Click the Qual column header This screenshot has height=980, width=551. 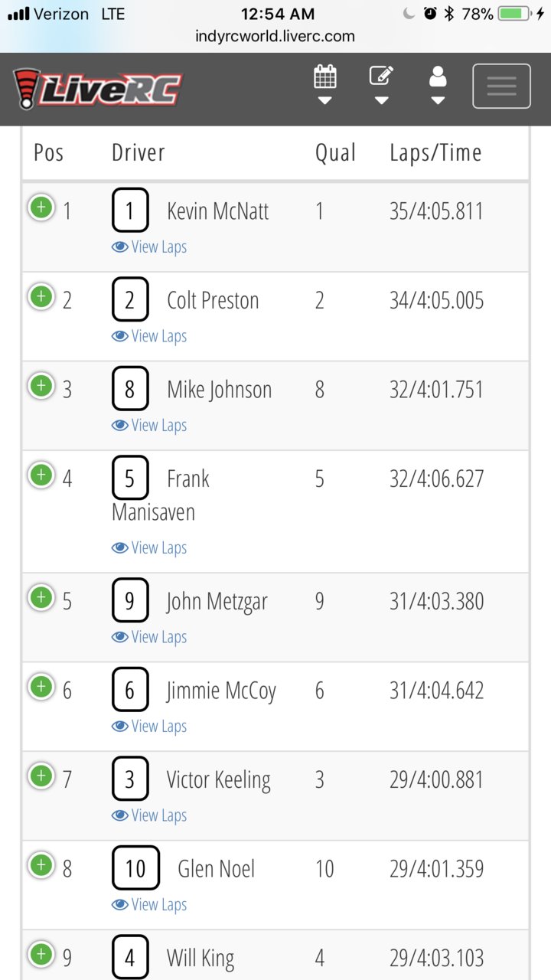click(335, 152)
